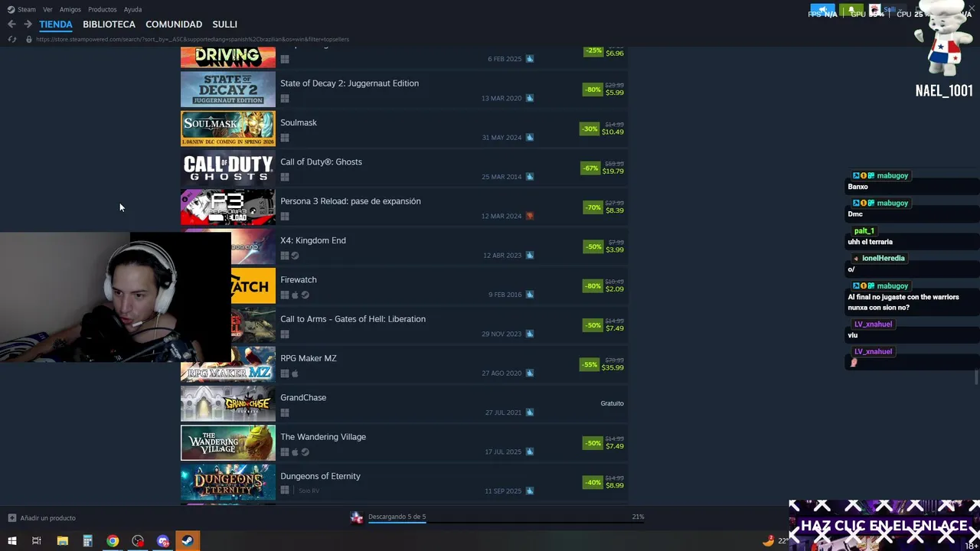Open the Ver menu

[x=47, y=9]
